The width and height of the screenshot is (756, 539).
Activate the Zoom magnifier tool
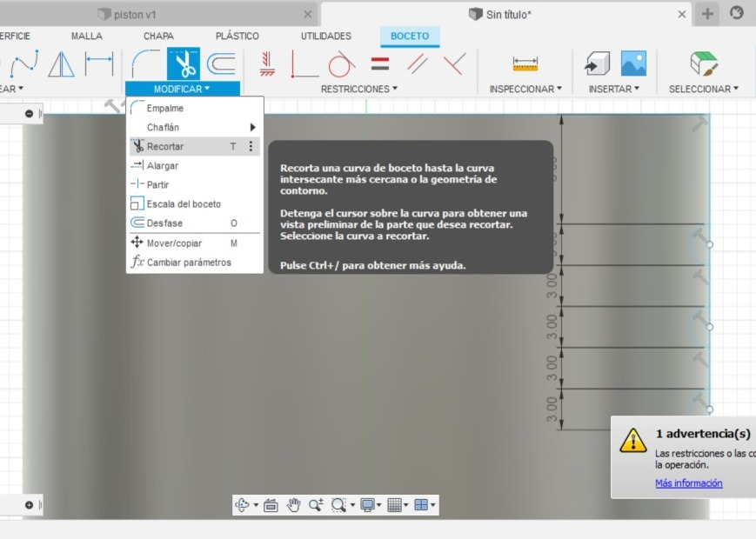point(317,505)
